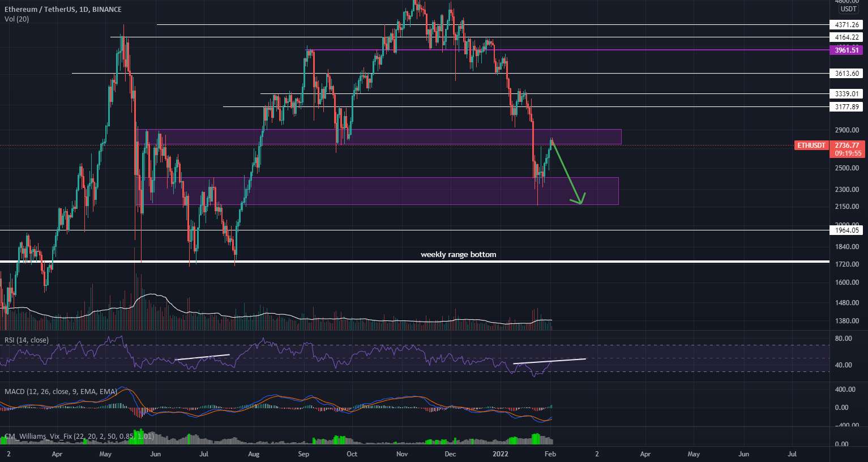868x462 pixels.
Task: Click the 1964.05 price level label
Action: (846, 230)
